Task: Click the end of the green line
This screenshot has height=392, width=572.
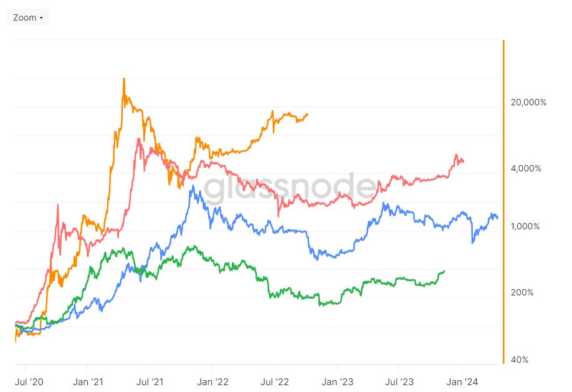Action: click(444, 271)
